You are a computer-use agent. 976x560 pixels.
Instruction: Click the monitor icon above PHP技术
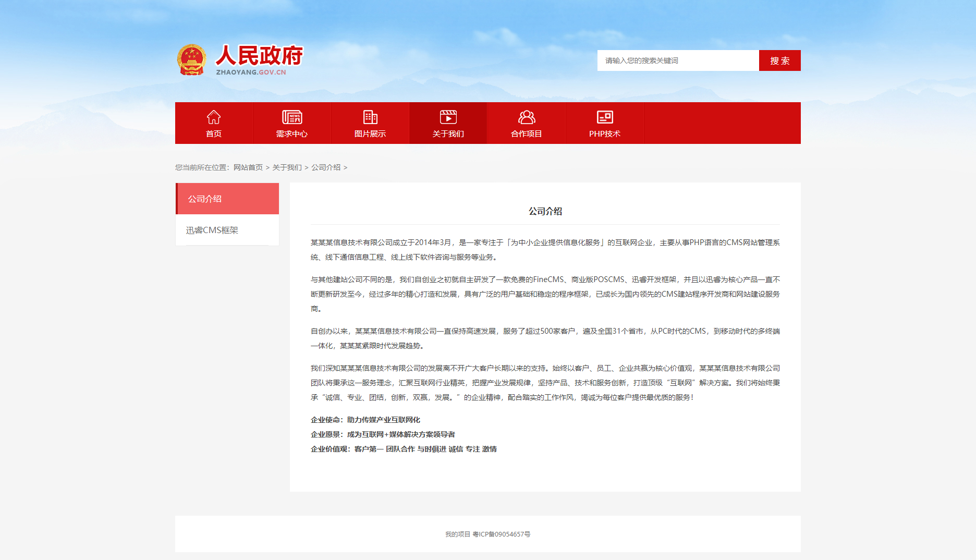tap(605, 117)
